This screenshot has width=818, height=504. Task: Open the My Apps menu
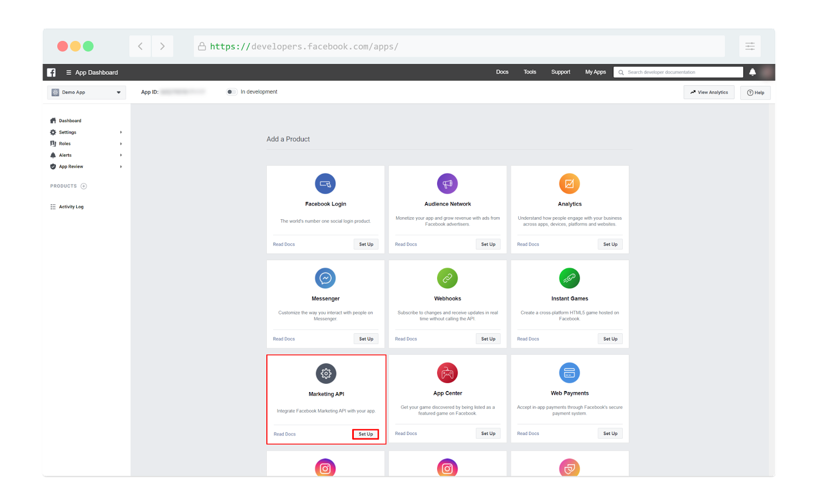click(x=596, y=72)
